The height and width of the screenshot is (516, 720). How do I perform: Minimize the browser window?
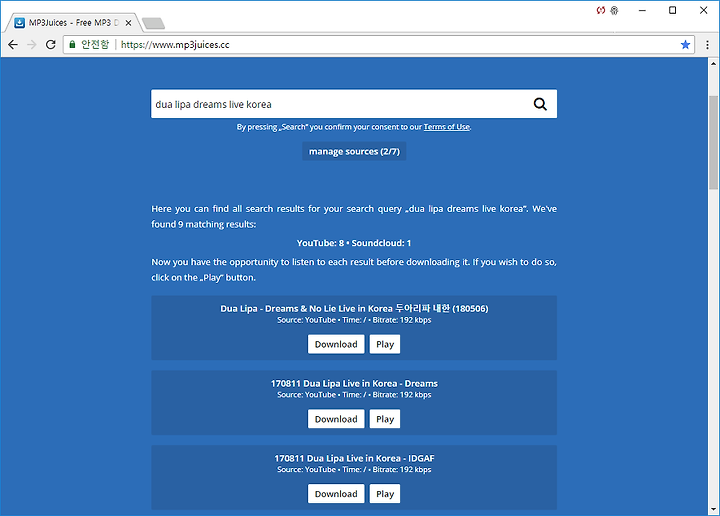click(x=642, y=10)
